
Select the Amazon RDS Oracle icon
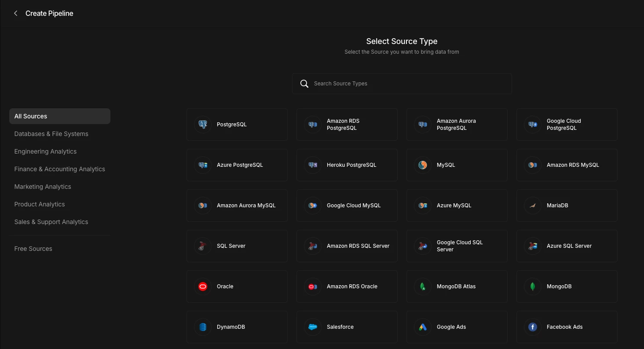point(313,287)
